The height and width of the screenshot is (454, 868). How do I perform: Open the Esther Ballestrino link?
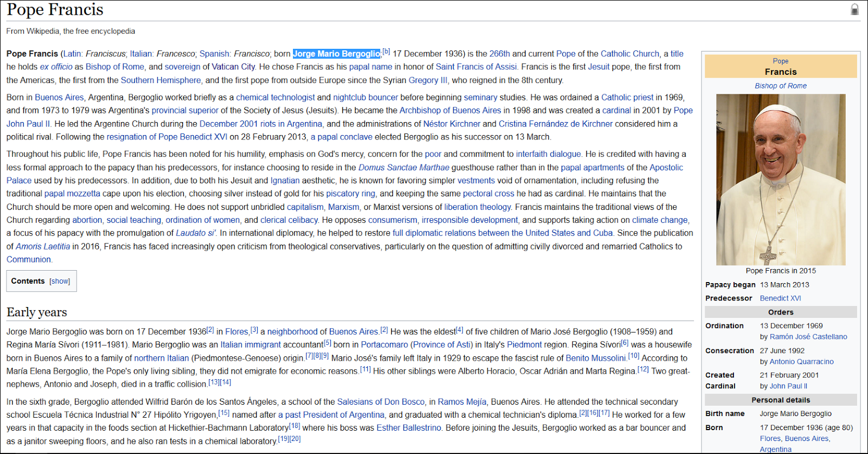tap(409, 428)
